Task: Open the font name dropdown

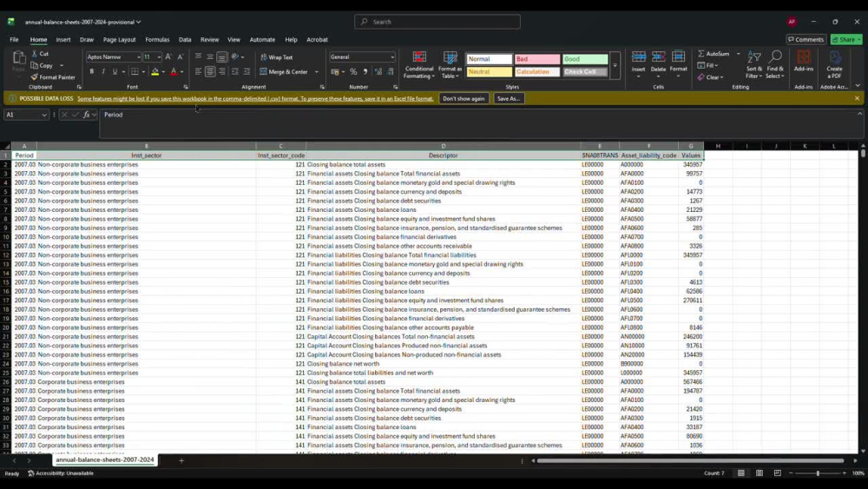Action: [138, 57]
